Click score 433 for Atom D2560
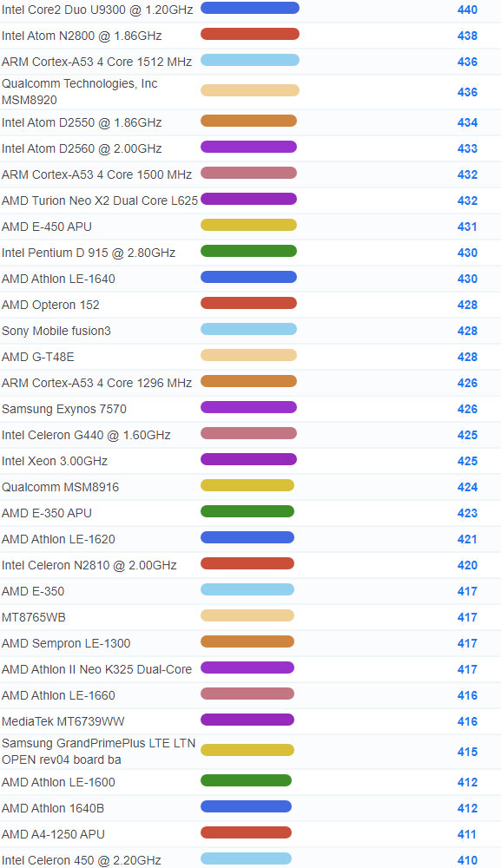 [x=467, y=148]
